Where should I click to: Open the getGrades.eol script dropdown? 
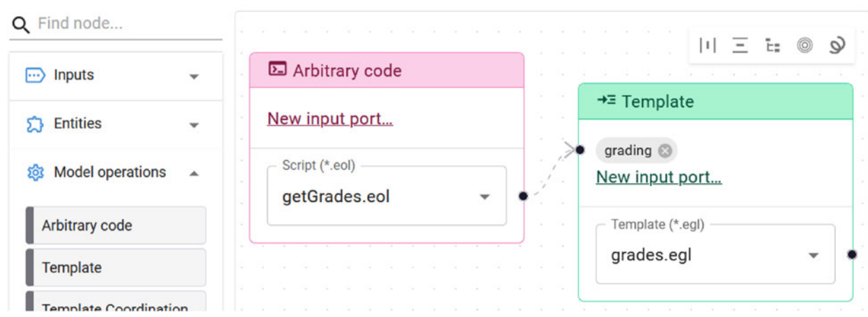[484, 197]
